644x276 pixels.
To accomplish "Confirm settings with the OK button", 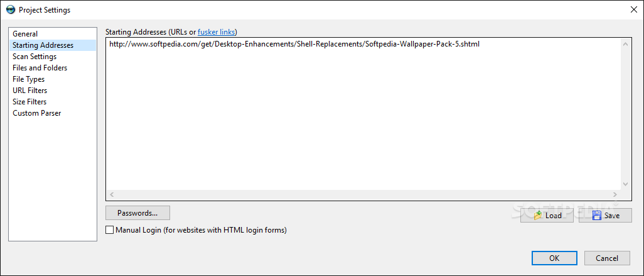I will pos(554,258).
